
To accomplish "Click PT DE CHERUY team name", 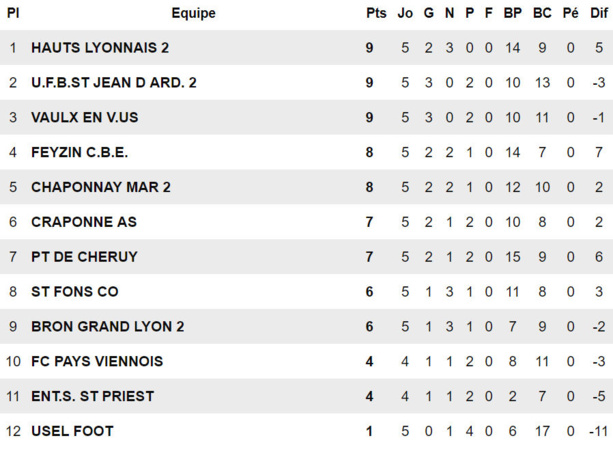I will tap(84, 257).
